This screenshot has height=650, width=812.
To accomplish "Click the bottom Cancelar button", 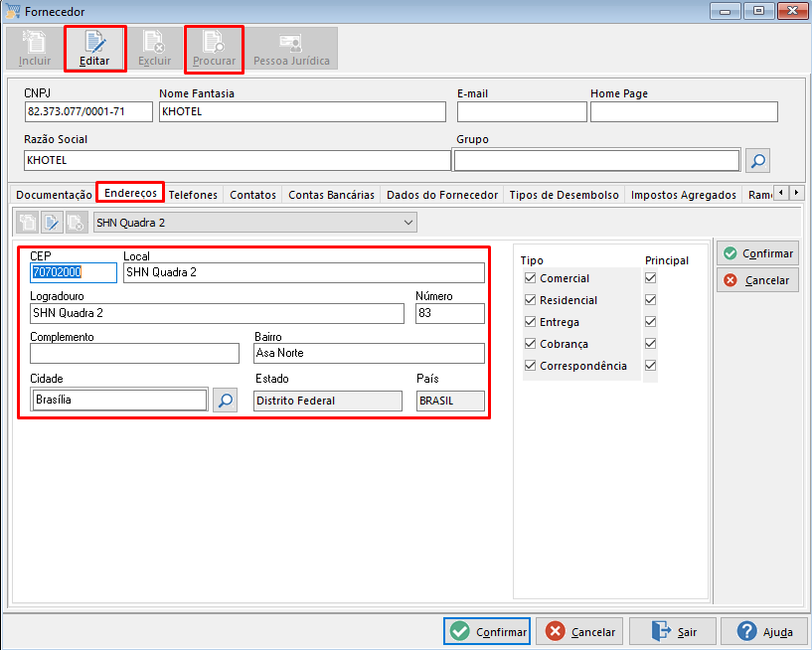I will pyautogui.click(x=579, y=631).
